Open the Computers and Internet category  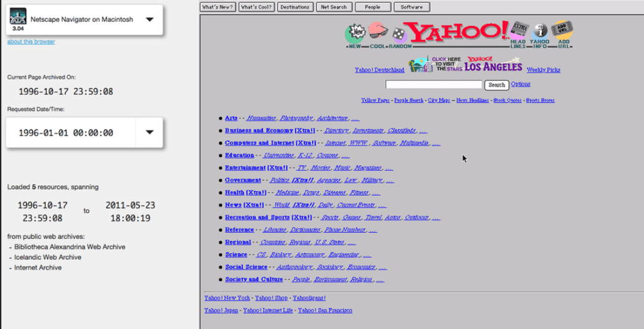point(259,143)
